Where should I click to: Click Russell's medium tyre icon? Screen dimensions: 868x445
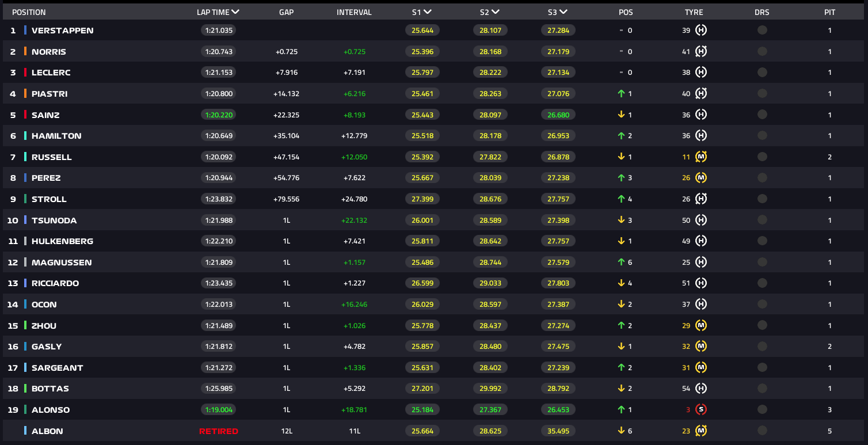pyautogui.click(x=701, y=157)
